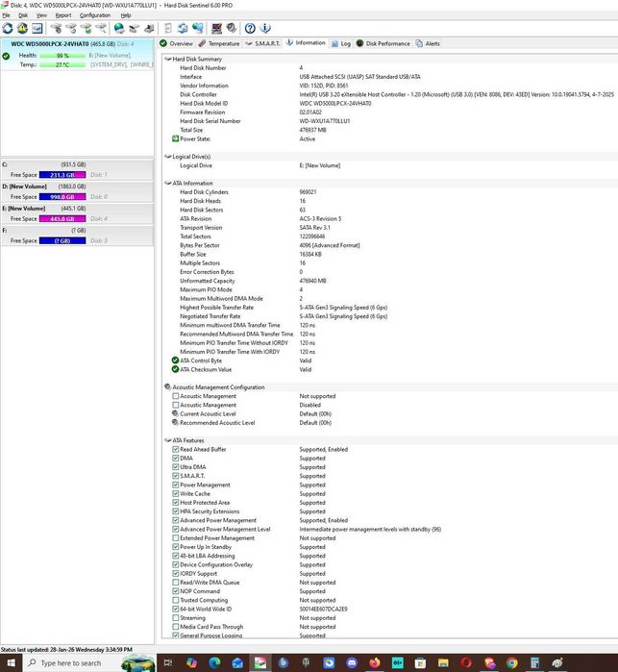Toggle the Ultra DMA checkbox
The image size is (618, 672).
(x=175, y=466)
